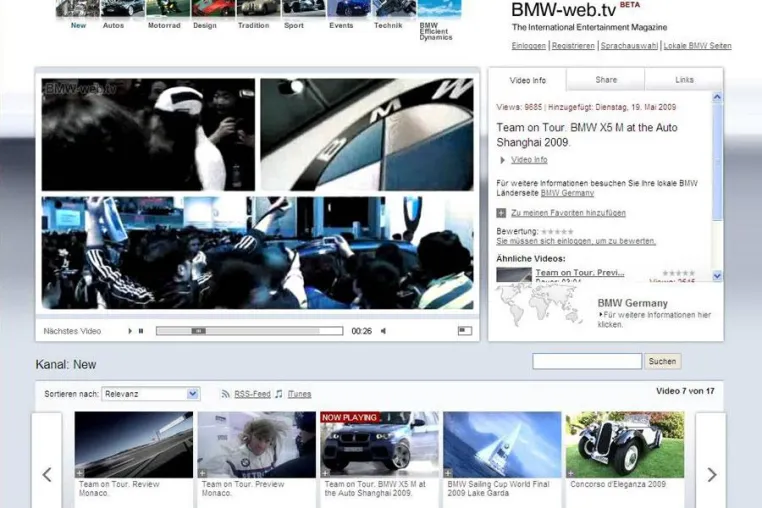Viewport: 762px width, 508px height.
Task: Open the Motorrad channel
Action: [x=164, y=25]
